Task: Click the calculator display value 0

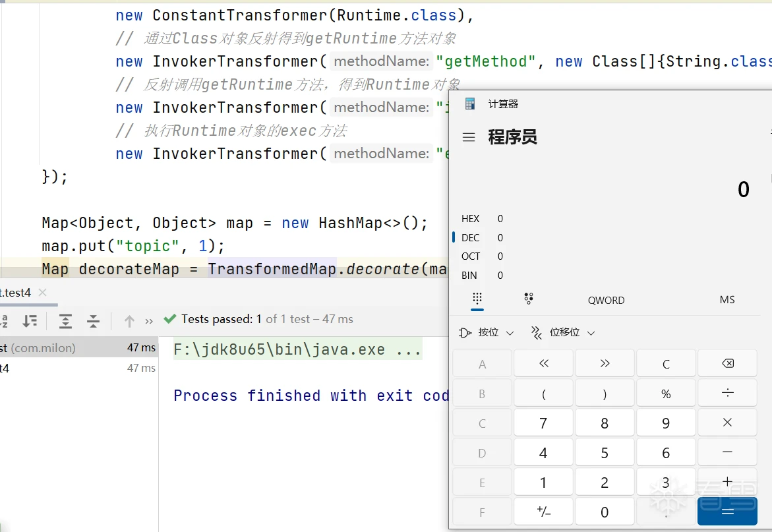Action: [744, 189]
